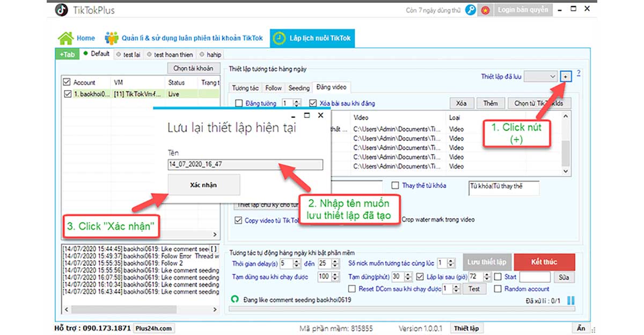Enable the Đăng tường checkbox

point(239,103)
